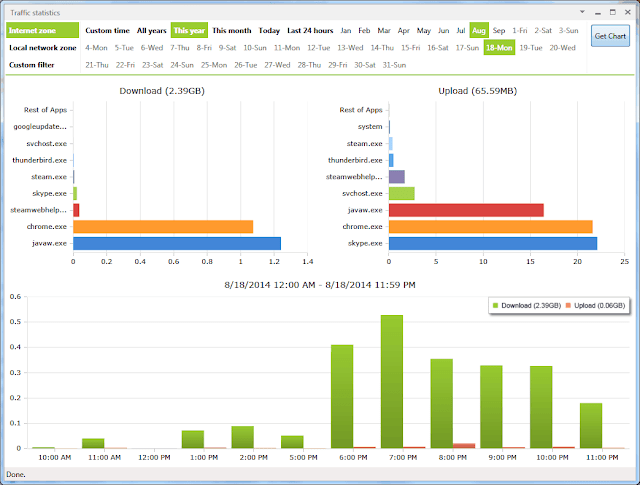640x485 pixels.
Task: Choose the Today time range
Action: point(269,31)
